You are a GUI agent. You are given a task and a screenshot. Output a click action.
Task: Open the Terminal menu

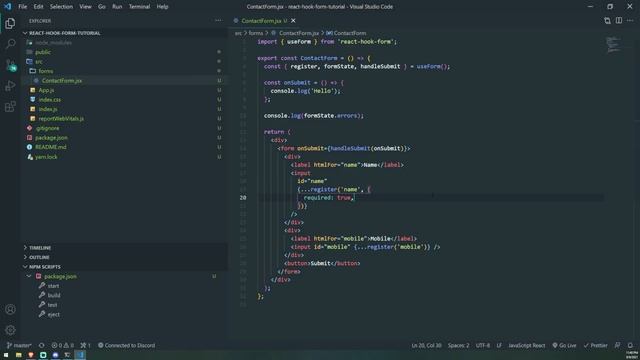[139, 7]
